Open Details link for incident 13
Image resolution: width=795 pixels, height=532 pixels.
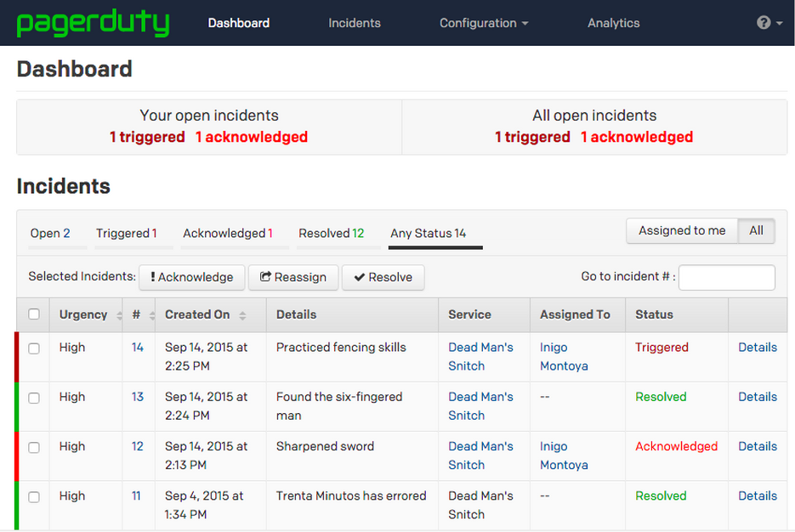point(757,397)
